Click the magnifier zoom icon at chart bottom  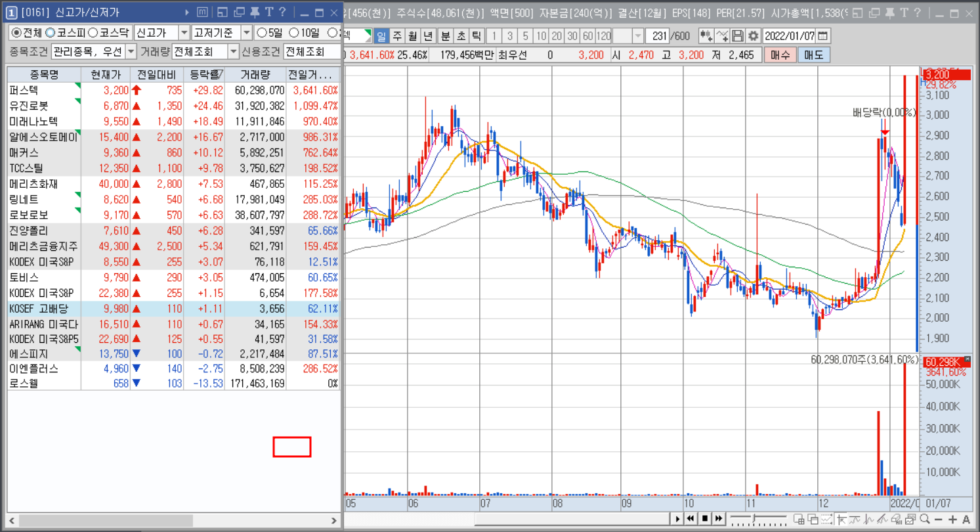tap(925, 519)
